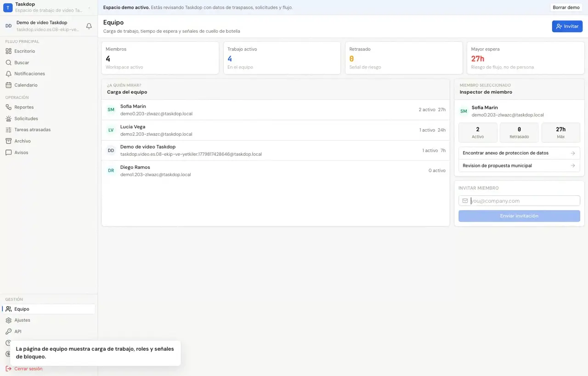Open Calendario from the sidebar
Screen dimensions: 588x376
(x=49, y=85)
